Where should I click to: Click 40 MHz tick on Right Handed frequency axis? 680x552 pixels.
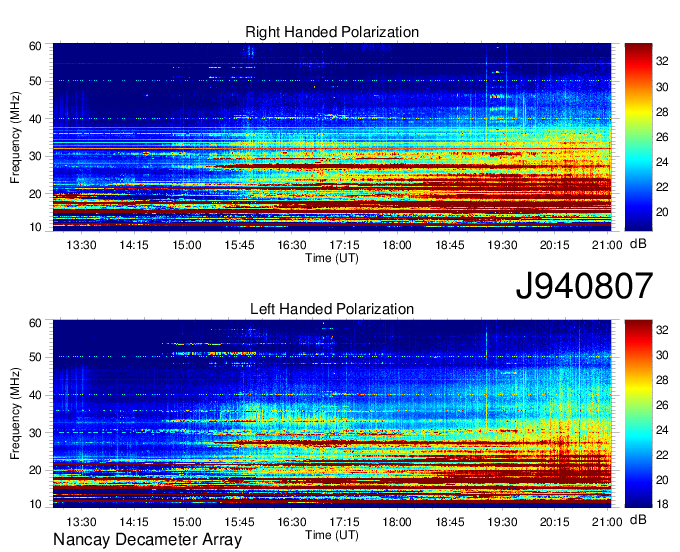35,119
